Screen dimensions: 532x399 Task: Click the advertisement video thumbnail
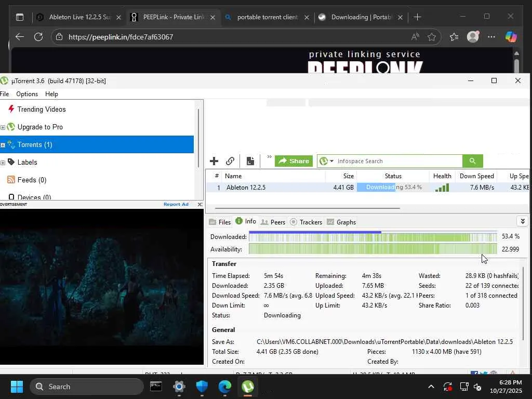click(x=102, y=287)
